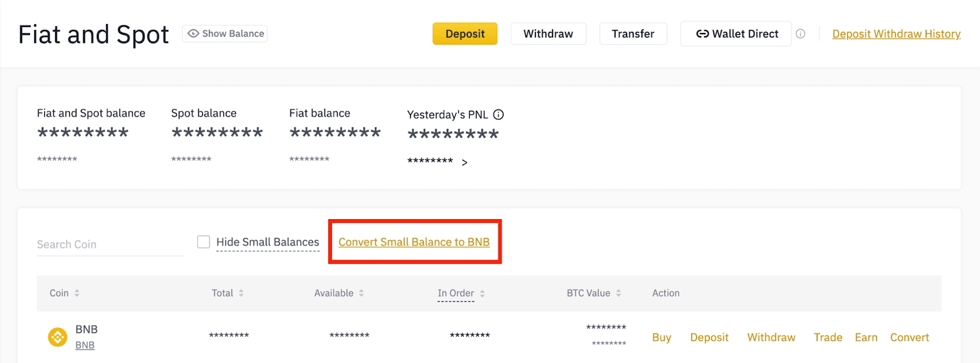Open the Withdraw button at top
The image size is (980, 363).
[x=548, y=34]
